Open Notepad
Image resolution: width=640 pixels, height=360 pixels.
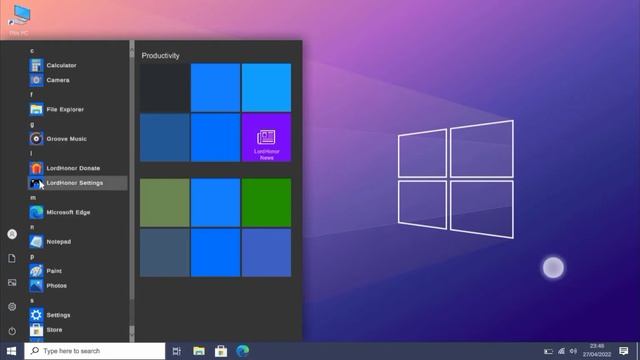78,242
